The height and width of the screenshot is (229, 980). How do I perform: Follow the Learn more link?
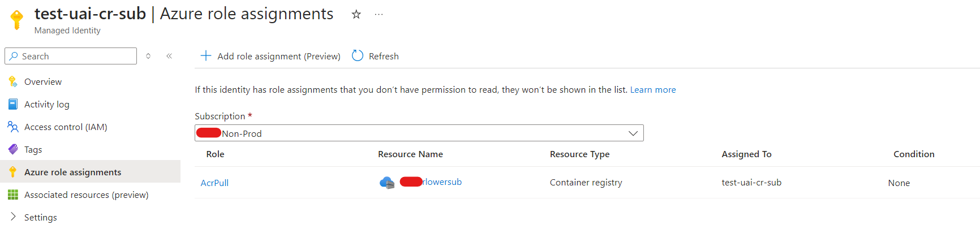653,89
